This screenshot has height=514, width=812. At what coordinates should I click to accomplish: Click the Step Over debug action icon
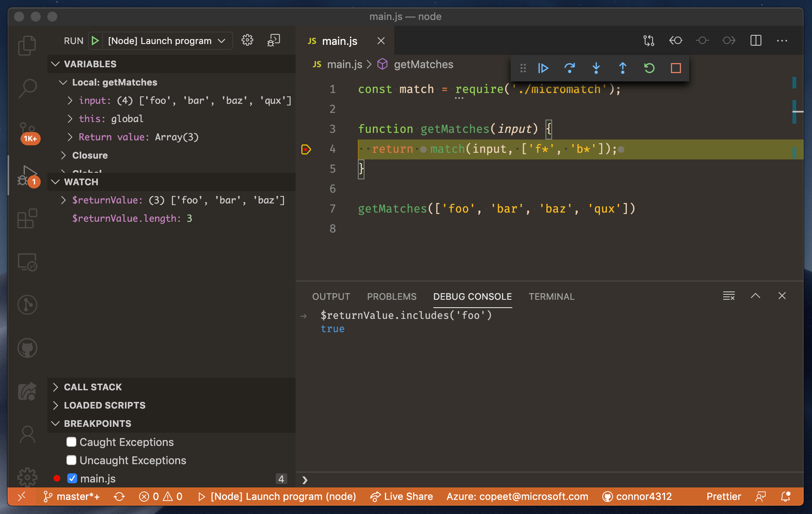569,68
